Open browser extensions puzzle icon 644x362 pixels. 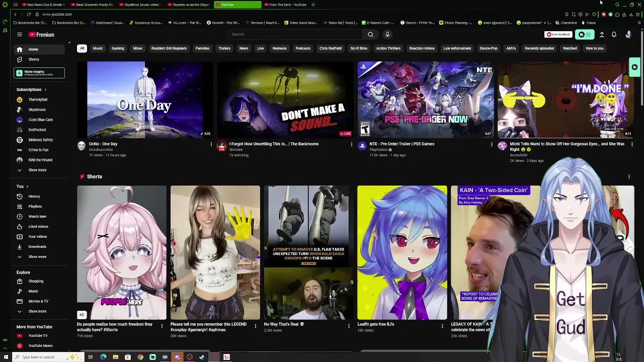click(x=617, y=14)
